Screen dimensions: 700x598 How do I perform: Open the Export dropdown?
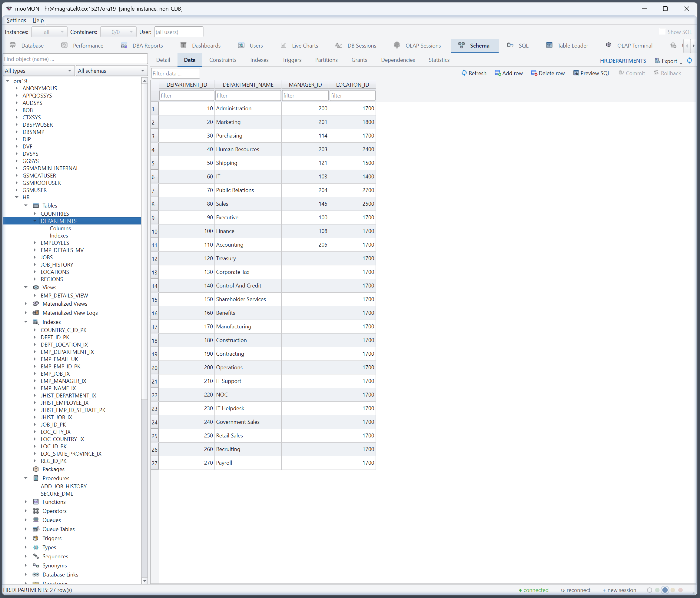669,61
